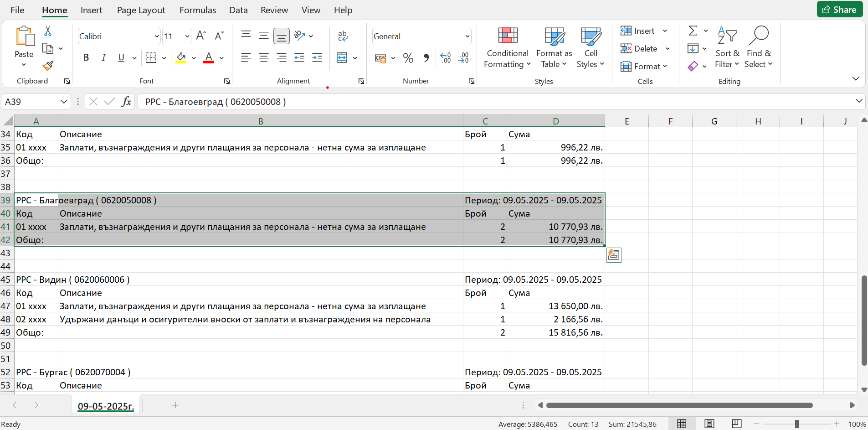
Task: Adjust the zoom slider handle
Action: point(797,424)
